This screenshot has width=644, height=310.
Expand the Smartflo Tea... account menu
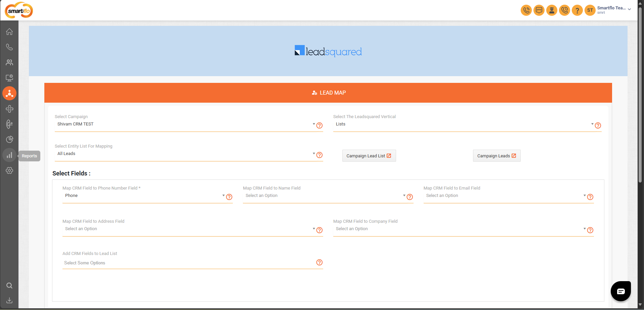pos(614,10)
